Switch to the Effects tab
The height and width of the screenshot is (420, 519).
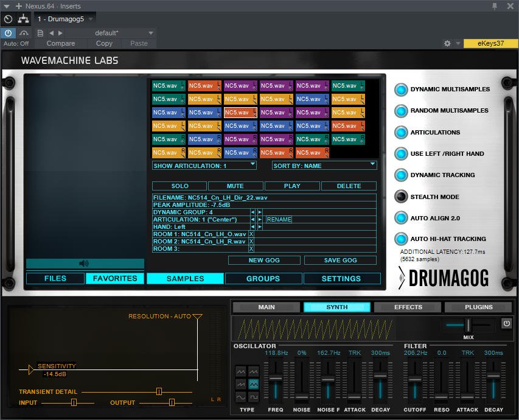click(x=408, y=307)
